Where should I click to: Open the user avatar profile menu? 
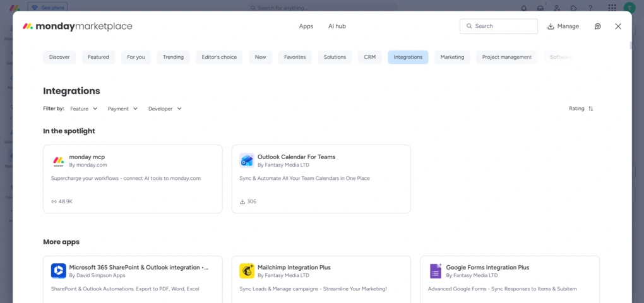pos(629,8)
